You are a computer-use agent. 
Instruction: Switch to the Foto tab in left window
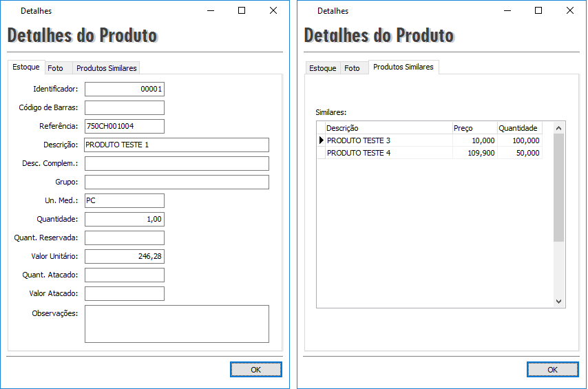pyautogui.click(x=56, y=68)
